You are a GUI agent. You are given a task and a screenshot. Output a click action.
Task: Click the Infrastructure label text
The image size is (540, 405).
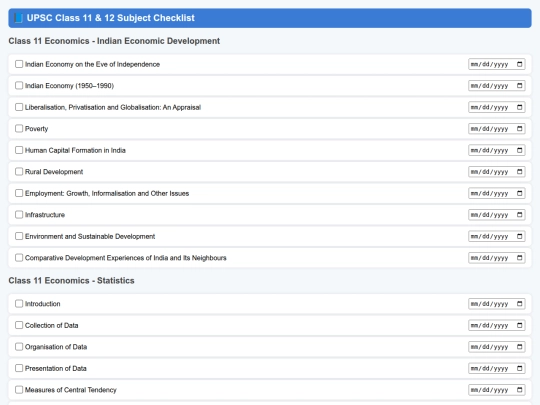coord(45,215)
